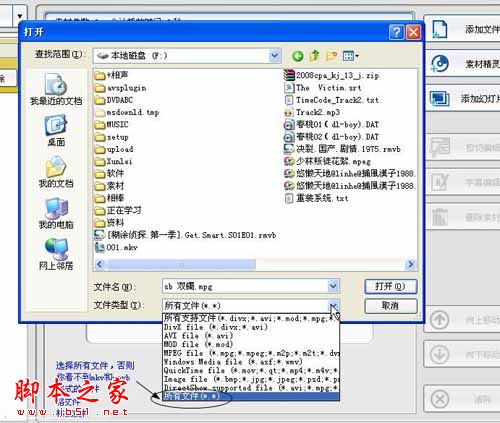The height and width of the screenshot is (423, 500).
Task: Open 我的文档 places shortcut
Action: pos(56,172)
